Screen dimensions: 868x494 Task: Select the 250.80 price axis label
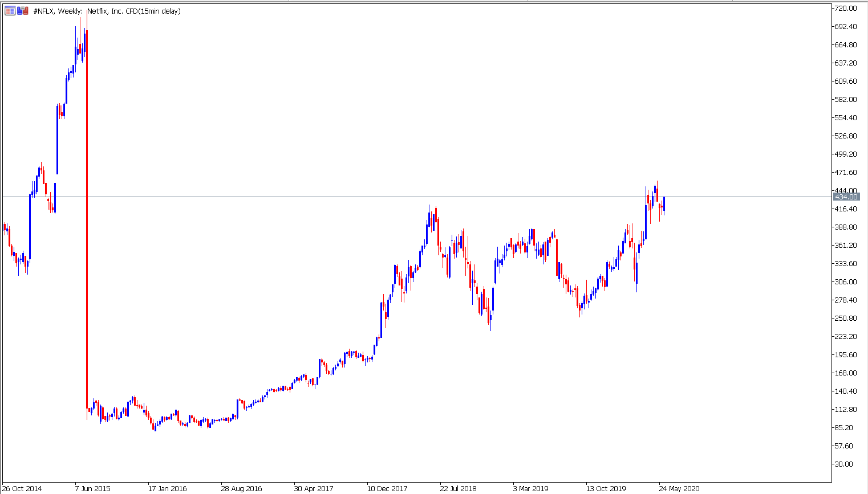[x=845, y=318]
